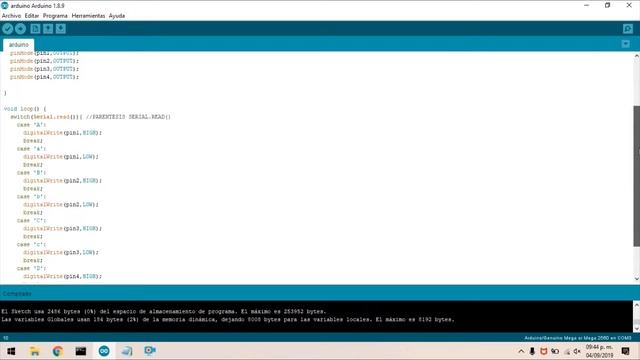Viewport: 640px width, 360px height.
Task: Click the Arduino taskbar icon
Action: point(104,351)
